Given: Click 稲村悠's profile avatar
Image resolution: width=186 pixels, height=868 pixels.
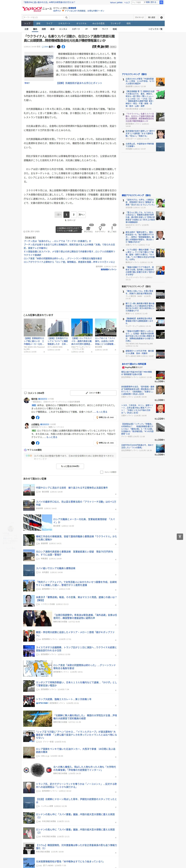Looking at the screenshot, I should point(26,400).
